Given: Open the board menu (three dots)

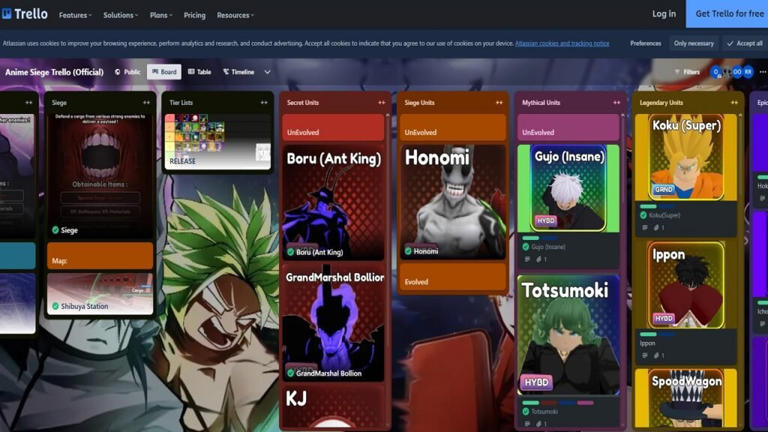Looking at the screenshot, I should coord(762,72).
